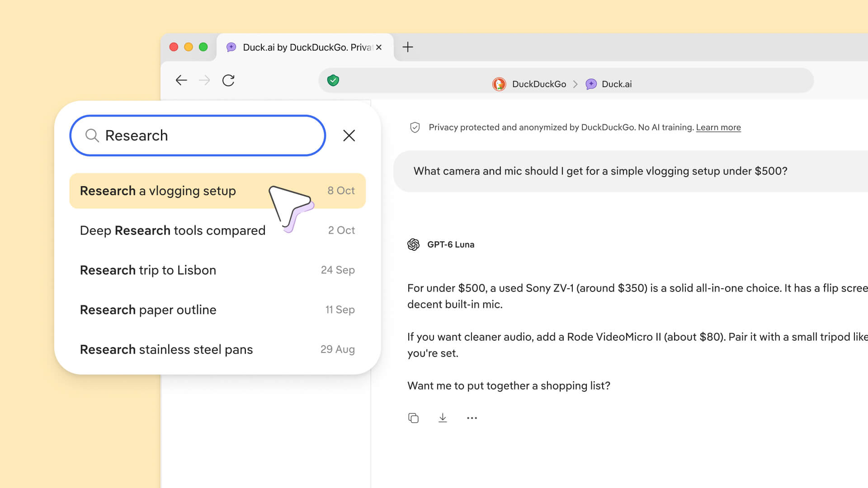Click the 29 Aug date
The height and width of the screenshot is (488, 868).
click(338, 350)
